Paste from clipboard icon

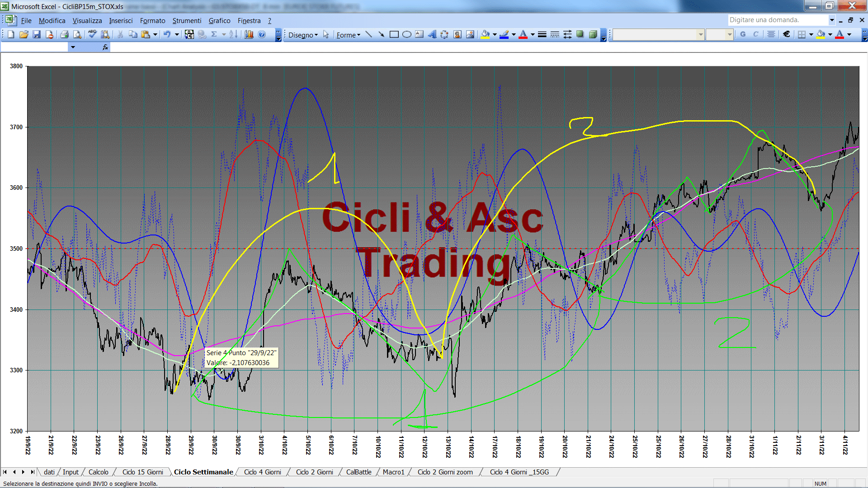pyautogui.click(x=146, y=34)
